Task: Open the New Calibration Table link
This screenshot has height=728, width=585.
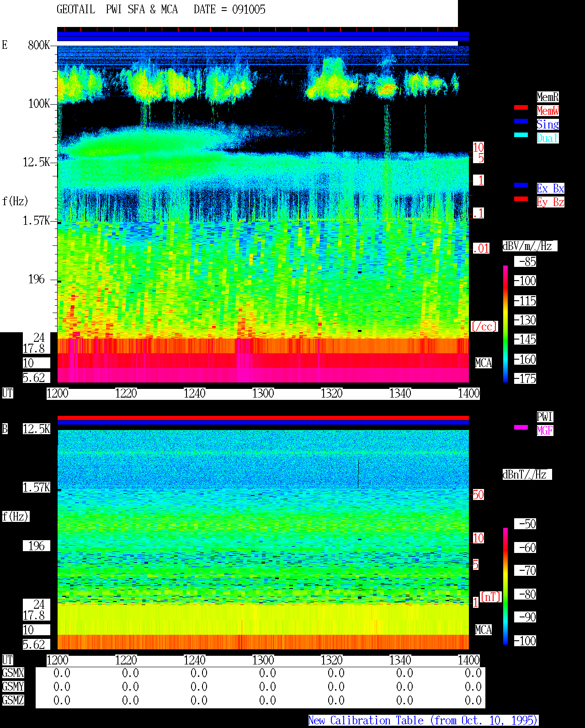Action: click(x=423, y=720)
